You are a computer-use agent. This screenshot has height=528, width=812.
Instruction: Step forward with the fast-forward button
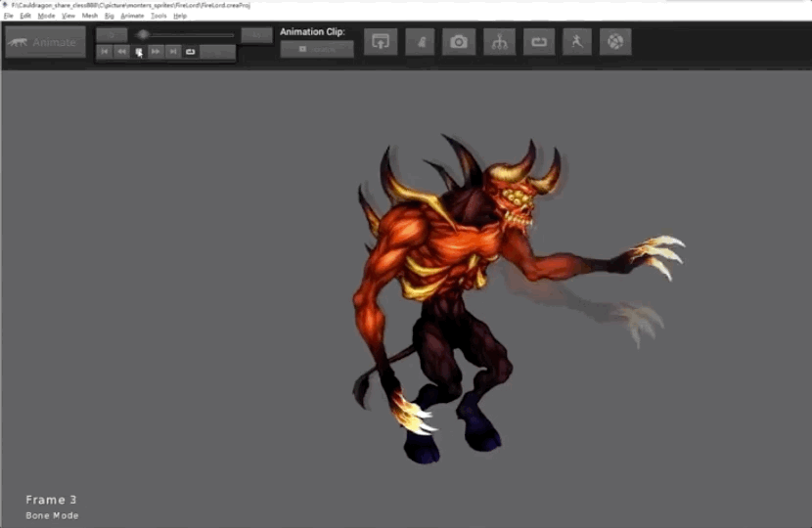156,52
